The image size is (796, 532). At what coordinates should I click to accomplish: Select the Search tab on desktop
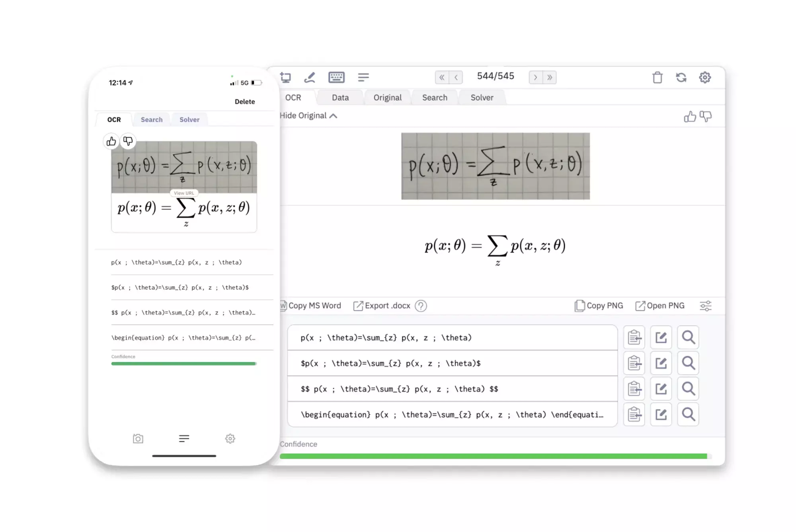(435, 97)
